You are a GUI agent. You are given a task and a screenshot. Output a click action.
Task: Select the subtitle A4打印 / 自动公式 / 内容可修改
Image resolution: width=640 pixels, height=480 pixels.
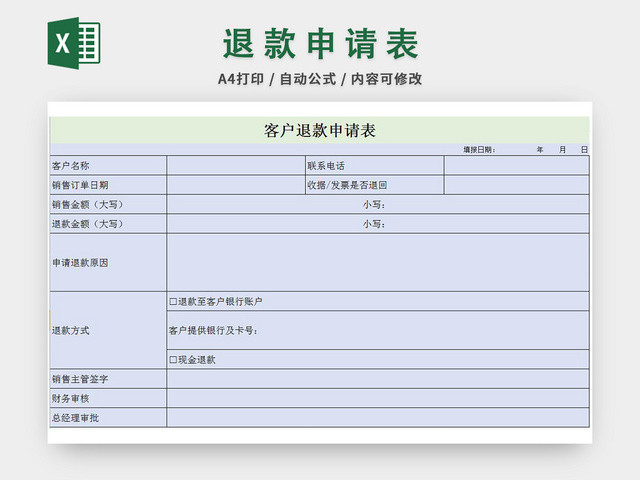tap(320, 79)
